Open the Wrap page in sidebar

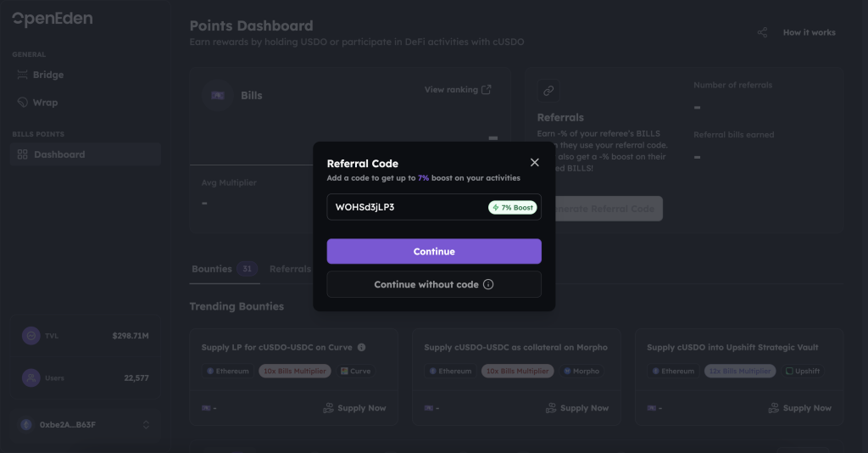45,103
